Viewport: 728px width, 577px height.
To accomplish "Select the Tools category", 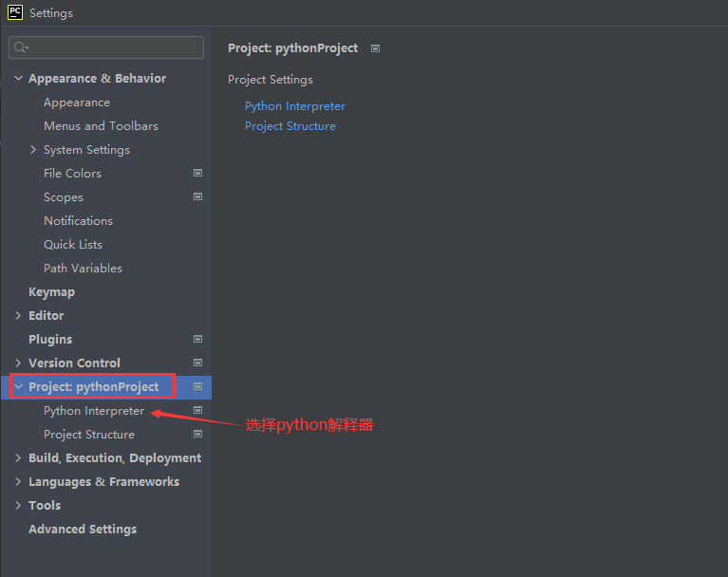I will coord(45,506).
